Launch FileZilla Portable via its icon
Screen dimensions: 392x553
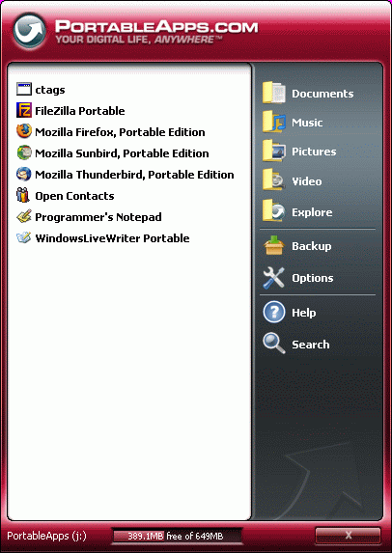[23, 110]
